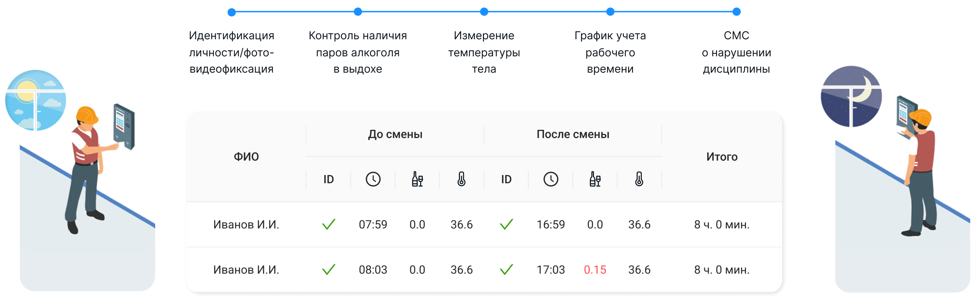980x300 pixels.
Task: Click the Итого column header
Action: tap(722, 156)
